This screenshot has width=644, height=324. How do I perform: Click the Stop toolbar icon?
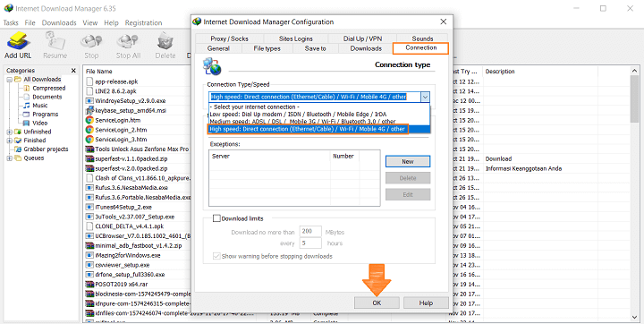click(91, 41)
